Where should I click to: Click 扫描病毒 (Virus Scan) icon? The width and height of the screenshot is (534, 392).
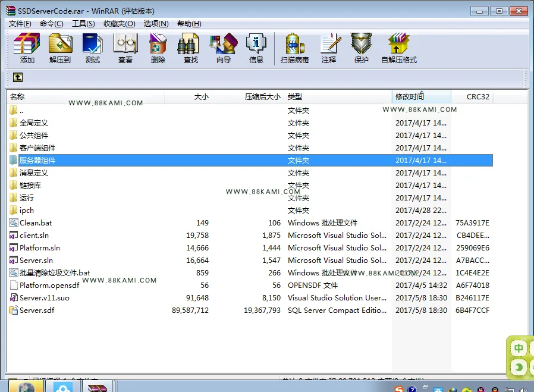pyautogui.click(x=294, y=48)
